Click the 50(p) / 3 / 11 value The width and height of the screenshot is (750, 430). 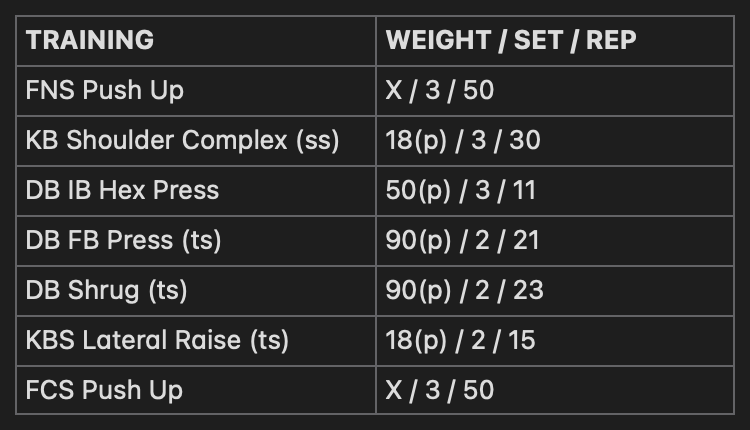[460, 191]
